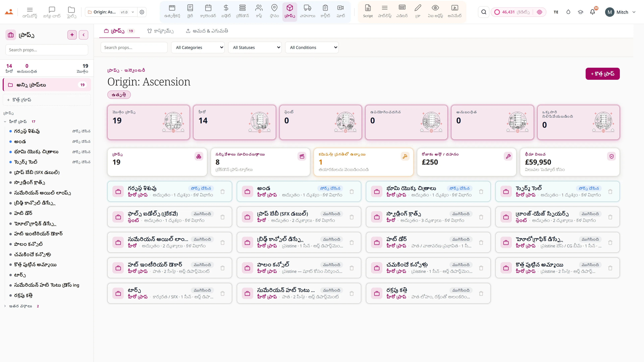Toggle the credits visibility eye icon
The image size is (644, 362).
click(x=540, y=12)
